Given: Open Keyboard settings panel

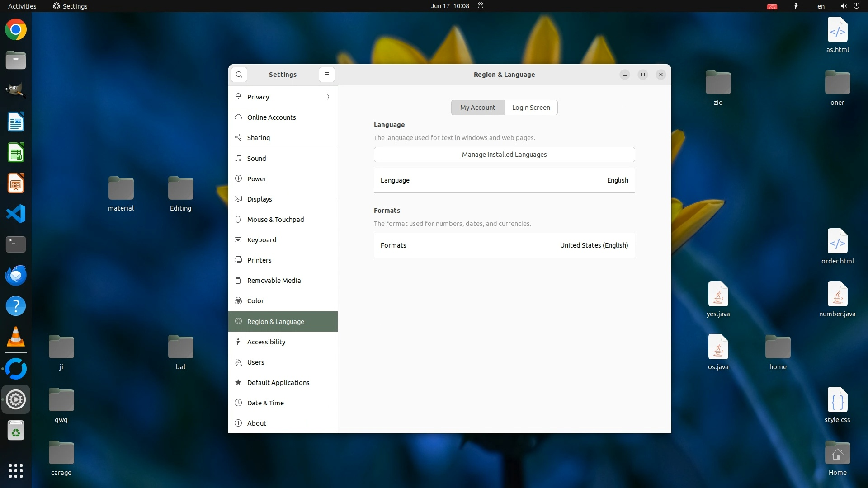Looking at the screenshot, I should pos(261,240).
